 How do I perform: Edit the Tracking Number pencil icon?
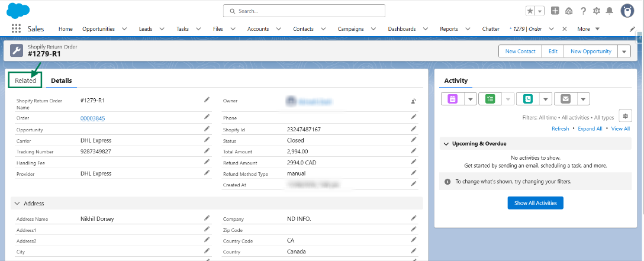[207, 150]
